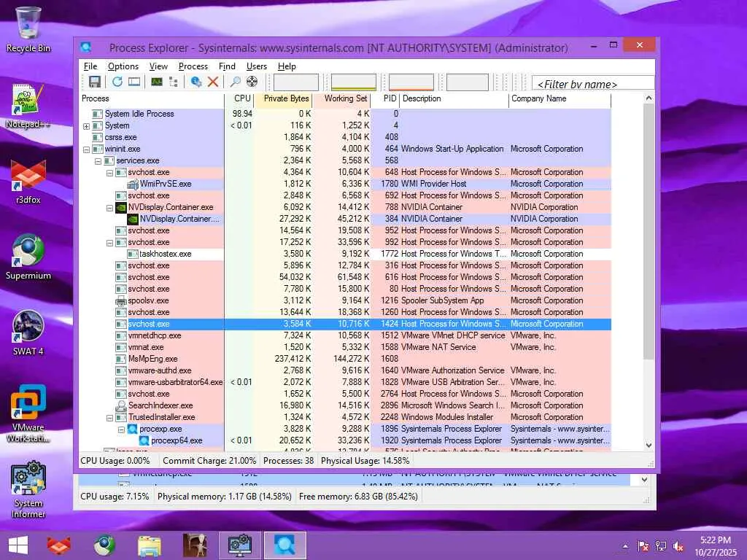Collapse NVDisplay.Container.exe PID 788 node
Image resolution: width=747 pixels, height=560 pixels.
coord(109,208)
